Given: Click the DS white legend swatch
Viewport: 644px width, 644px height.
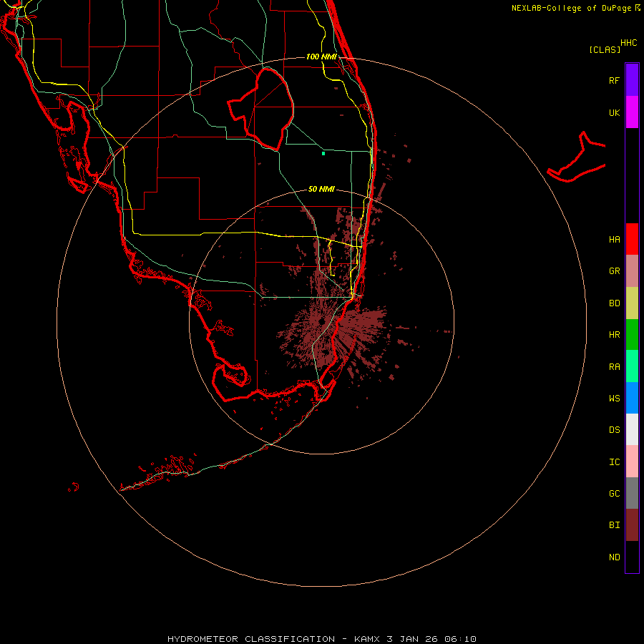Looking at the screenshot, I should [x=632, y=429].
